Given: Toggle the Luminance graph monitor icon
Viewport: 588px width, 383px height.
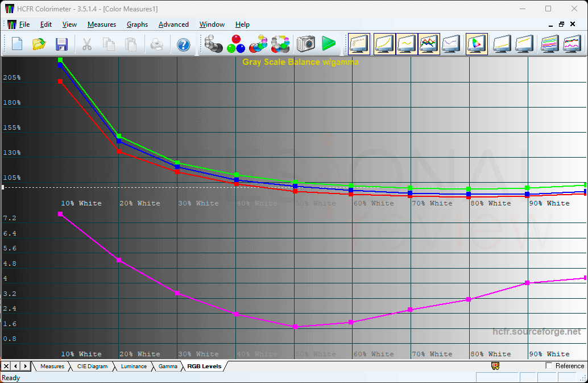Looking at the screenshot, I should tap(384, 44).
